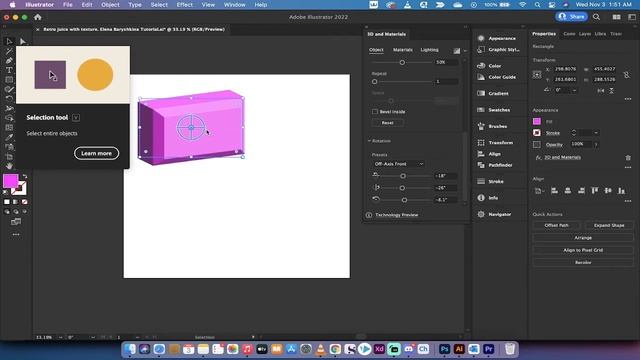Open Photoshop from the macOS dock

tap(444, 349)
